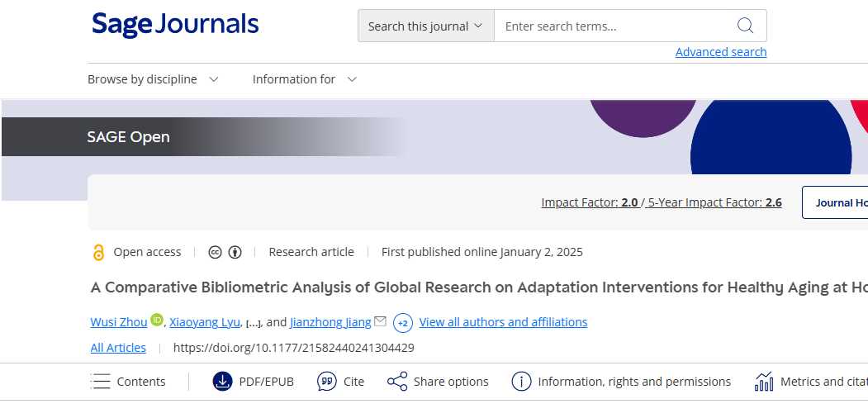
Task: Open the Metrics and citations chart icon
Action: pyautogui.click(x=764, y=382)
